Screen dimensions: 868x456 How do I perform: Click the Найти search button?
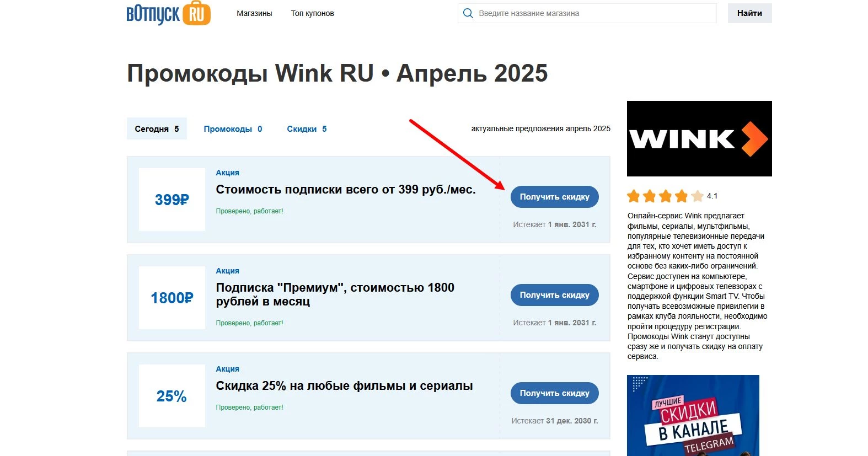749,13
